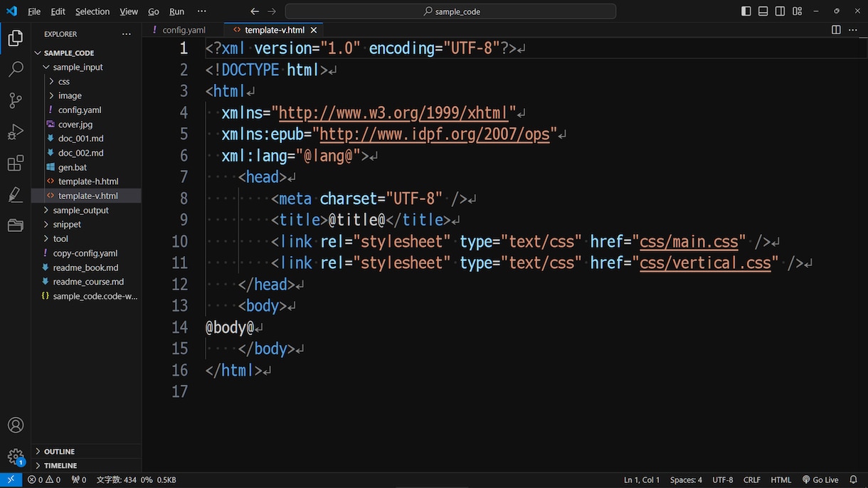The image size is (868, 488).
Task: Show the notifications bell
Action: [x=854, y=480]
